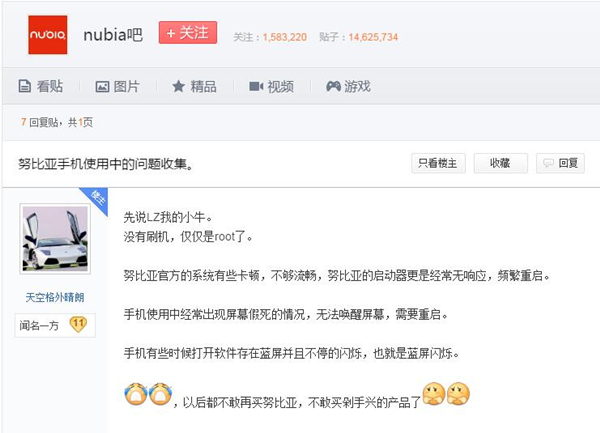Open the 游戏 gamepad tab
600x433 pixels.
coord(348,86)
